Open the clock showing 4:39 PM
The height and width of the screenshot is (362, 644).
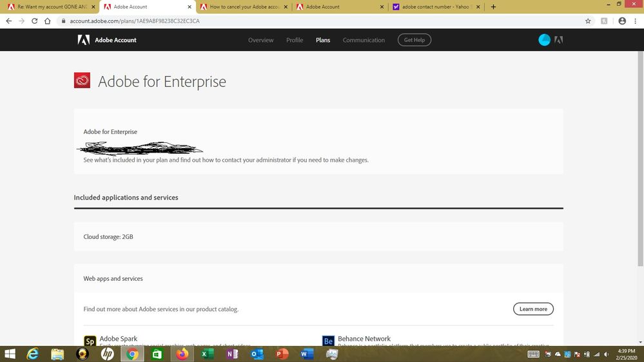[x=627, y=354]
